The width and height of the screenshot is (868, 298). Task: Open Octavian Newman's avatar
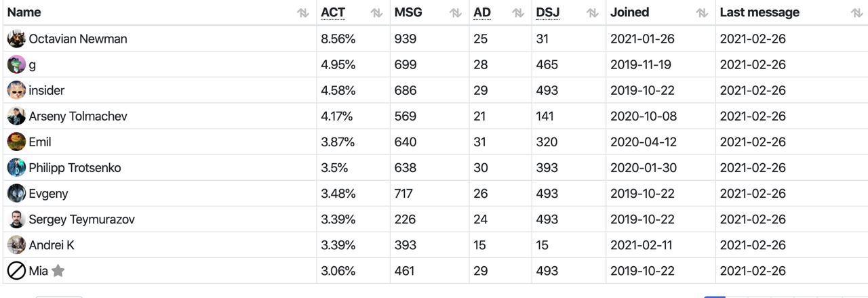pos(16,39)
